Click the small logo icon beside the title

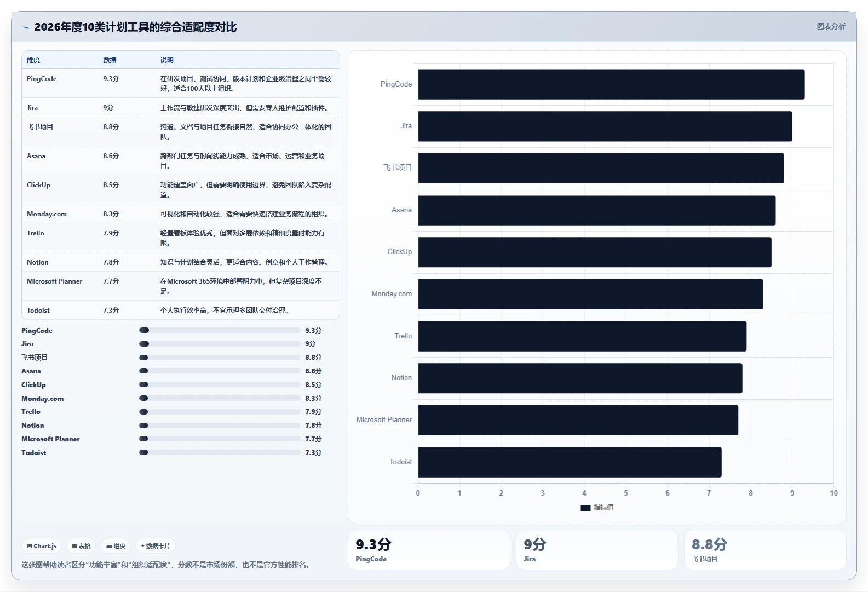[x=26, y=27]
